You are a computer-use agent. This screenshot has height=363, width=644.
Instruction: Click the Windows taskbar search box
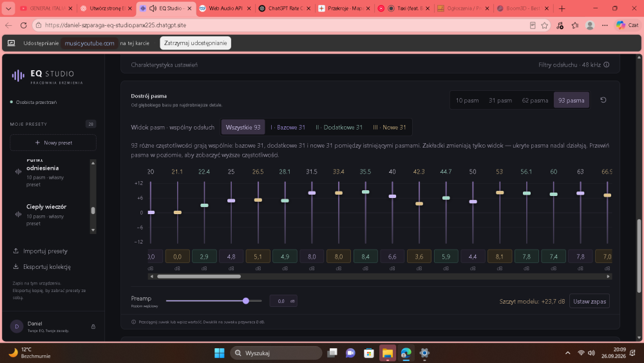[276, 353]
